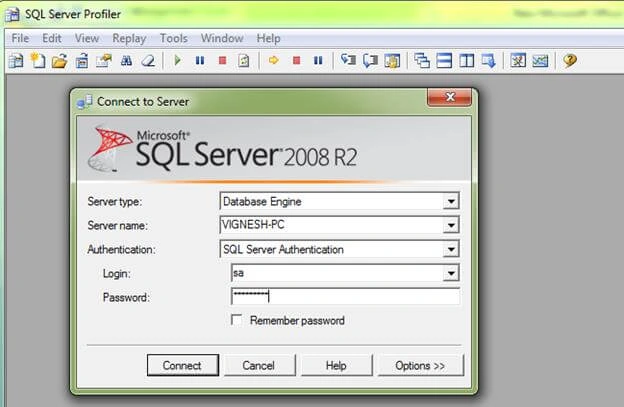Click the New Template icon with yellow star
Image resolution: width=624 pixels, height=407 pixels.
point(38,61)
